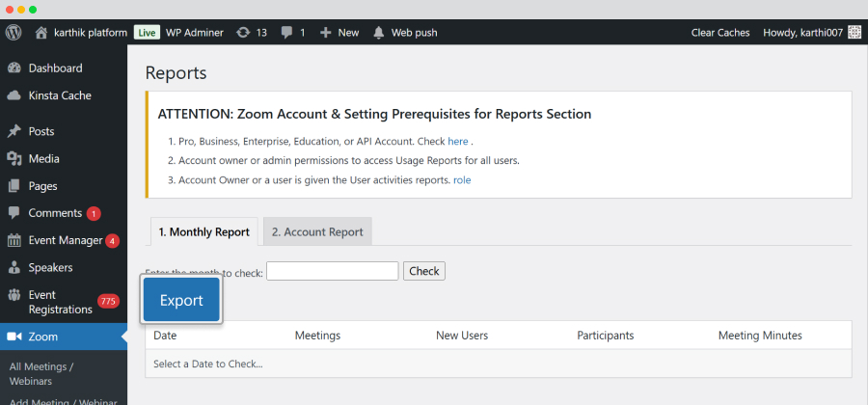The width and height of the screenshot is (868, 405).
Task: Click the Event Registrations group icon
Action: (14, 295)
